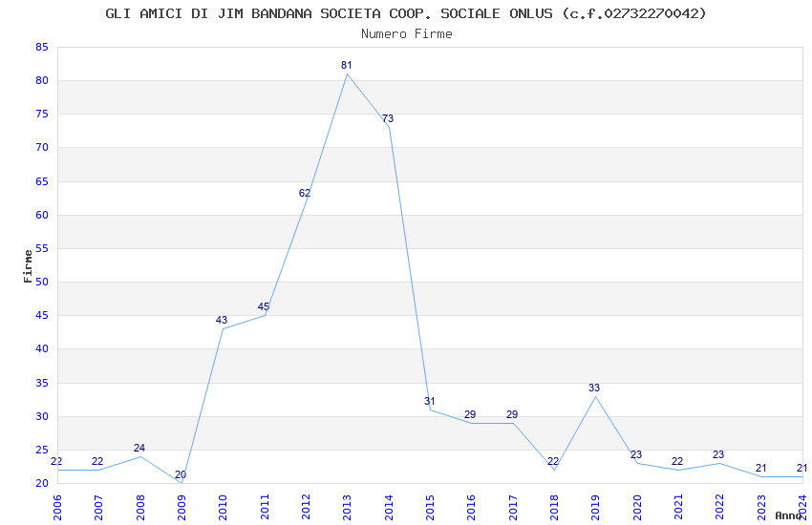The width and height of the screenshot is (812, 525).
Task: Click the x-axis year 2023
Action: click(761, 507)
